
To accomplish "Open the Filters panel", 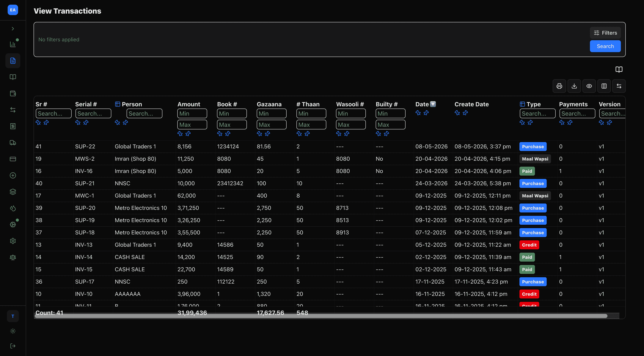I will click(605, 33).
